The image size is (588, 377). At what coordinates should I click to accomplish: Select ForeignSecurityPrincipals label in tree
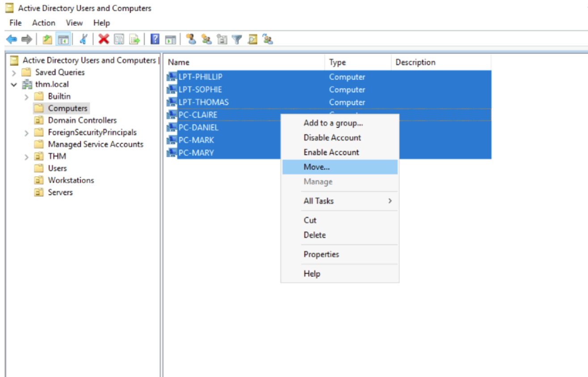click(x=92, y=132)
